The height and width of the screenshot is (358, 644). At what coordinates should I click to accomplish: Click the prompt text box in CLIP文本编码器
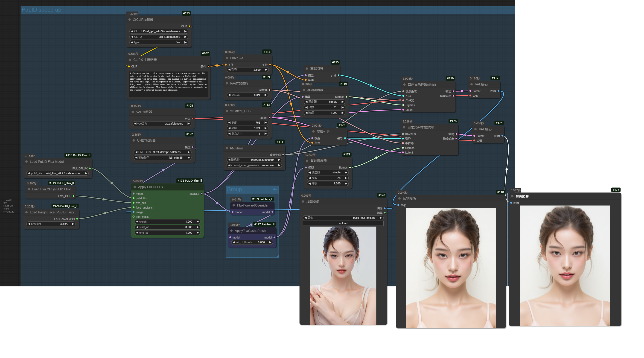[x=168, y=84]
